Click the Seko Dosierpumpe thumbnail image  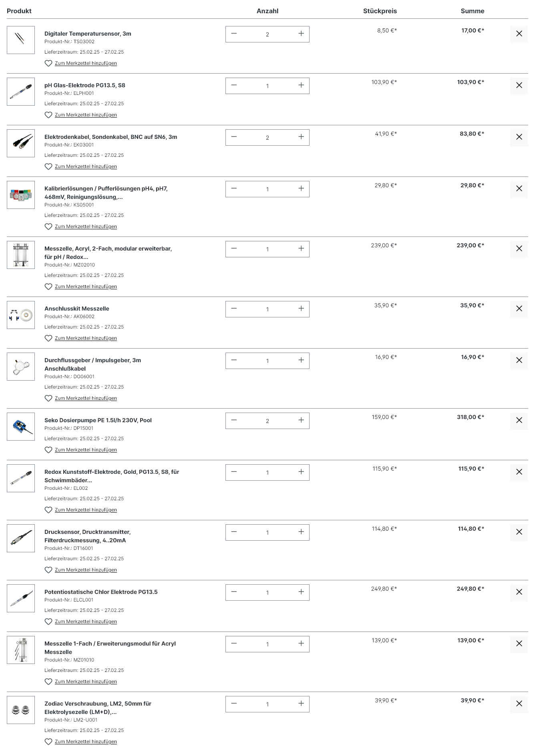click(21, 427)
